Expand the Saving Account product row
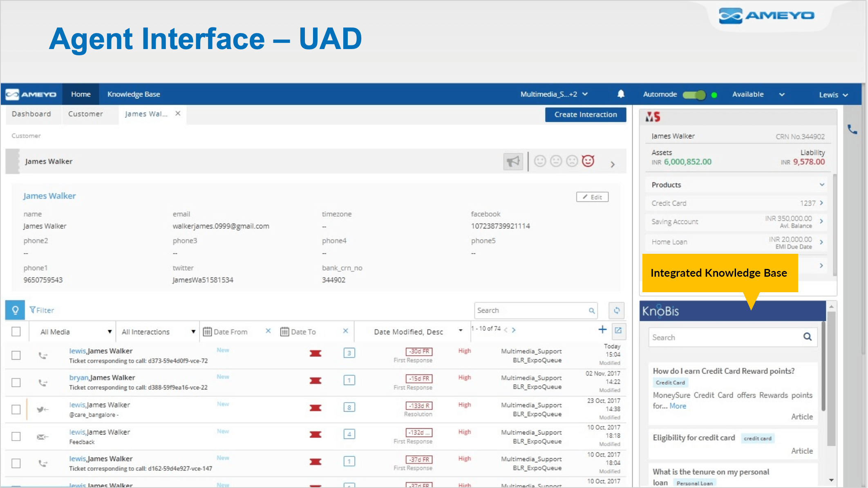 click(x=821, y=221)
